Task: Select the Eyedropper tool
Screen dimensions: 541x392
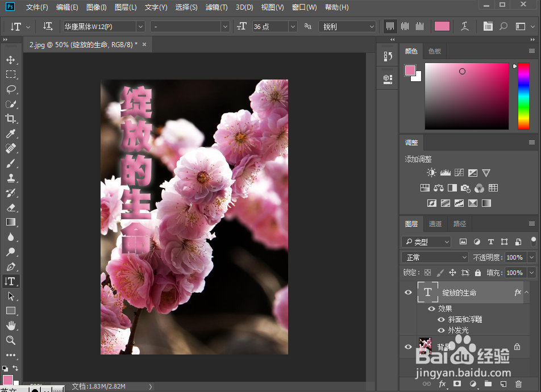Action: pyautogui.click(x=11, y=134)
